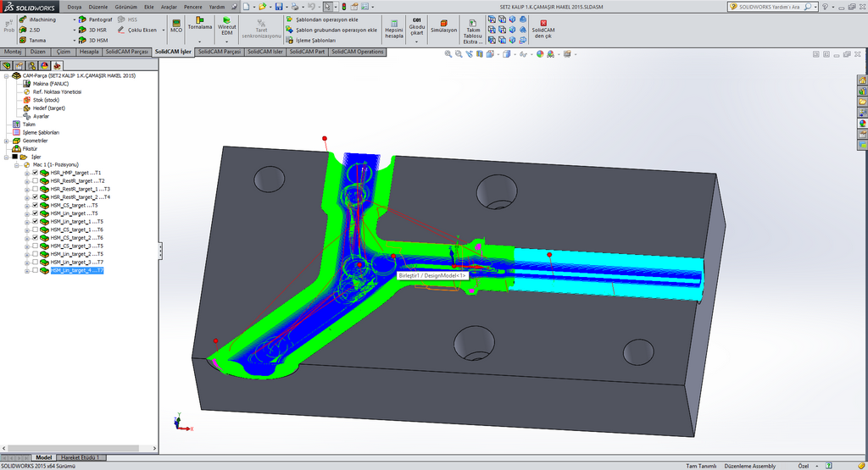Viewport: 868px width, 470px height.
Task: Uncheck the HSR_HMP_target T1 operation checkbox
Action: (x=35, y=173)
